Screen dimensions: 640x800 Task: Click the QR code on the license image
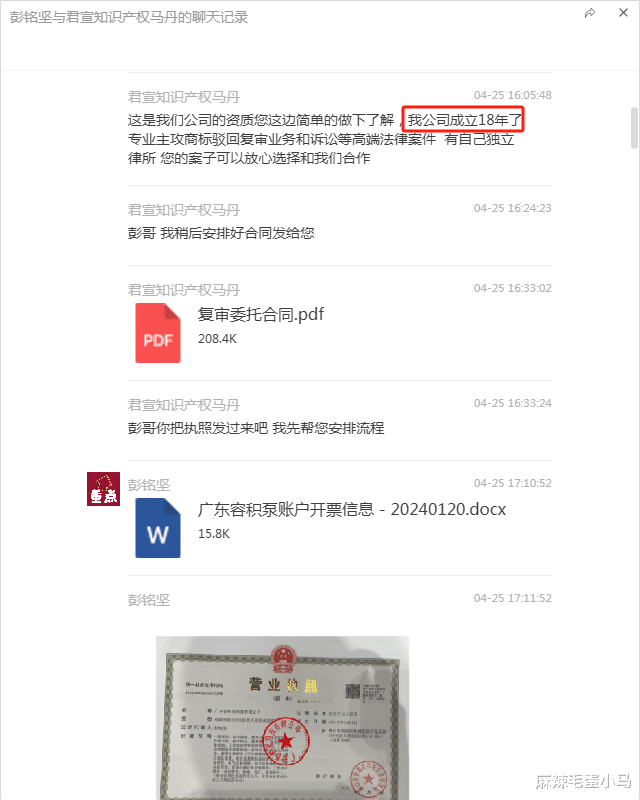353,691
